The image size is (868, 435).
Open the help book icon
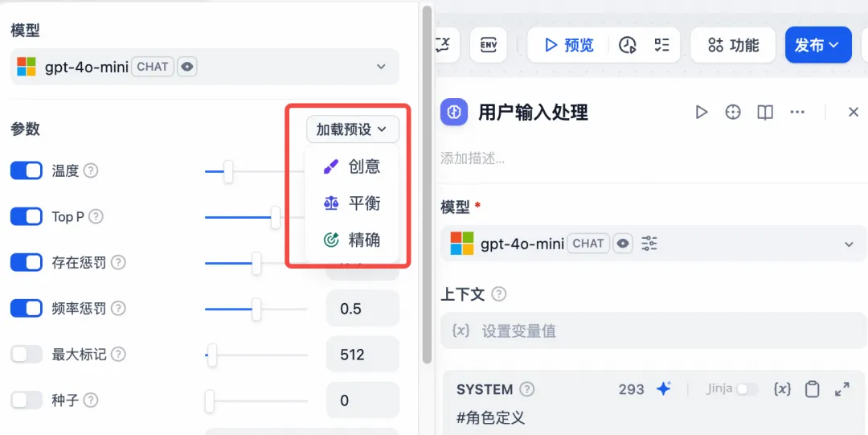(x=765, y=113)
